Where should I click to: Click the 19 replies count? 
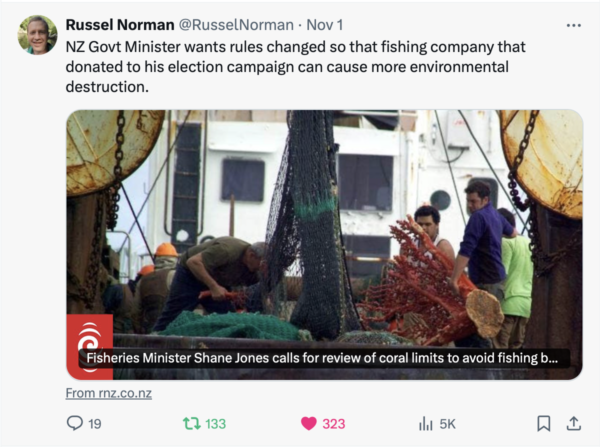95,423
